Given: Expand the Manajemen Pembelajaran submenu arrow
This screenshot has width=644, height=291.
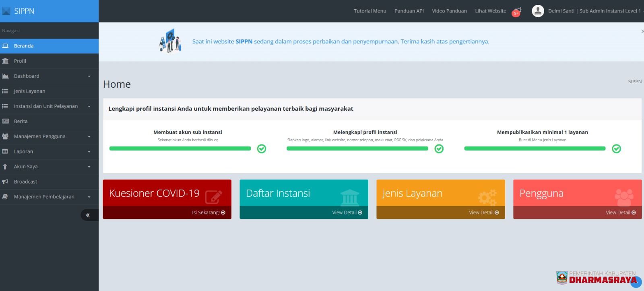Looking at the screenshot, I should coord(89,197).
